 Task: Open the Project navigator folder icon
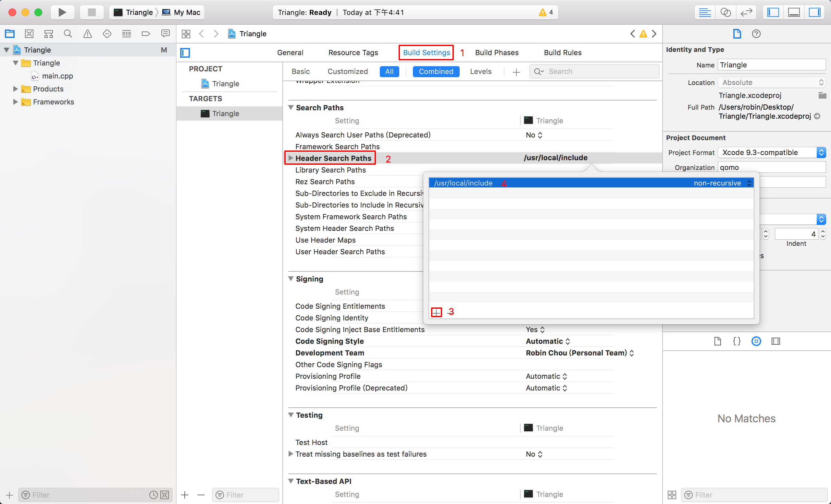pyautogui.click(x=9, y=33)
